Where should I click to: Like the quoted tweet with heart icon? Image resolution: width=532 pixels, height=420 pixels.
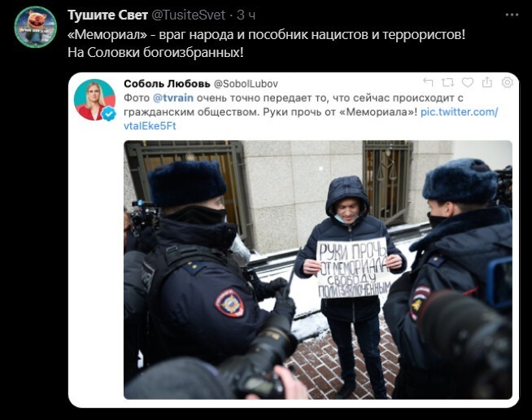(468, 82)
